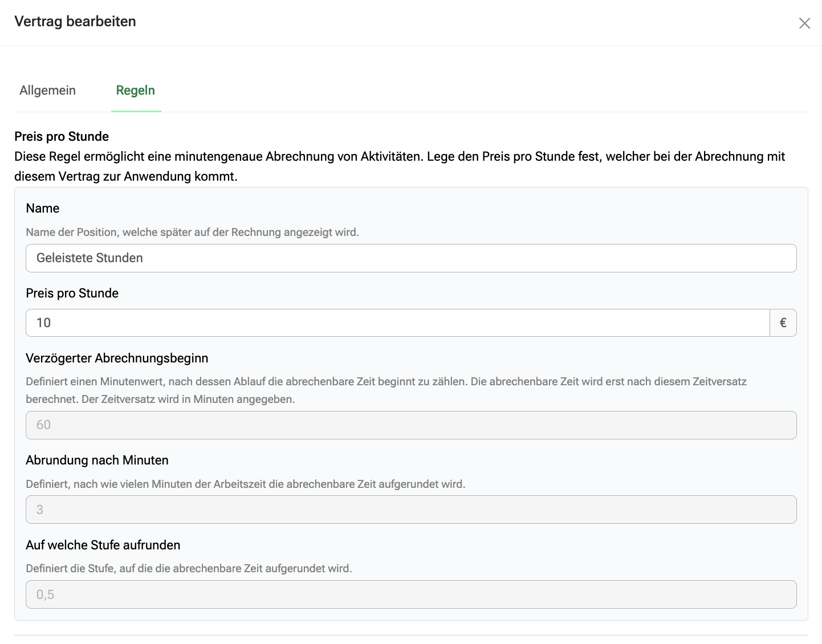Click the 'Preis pro Stunde' label above the price input
822x644 pixels.
72,293
